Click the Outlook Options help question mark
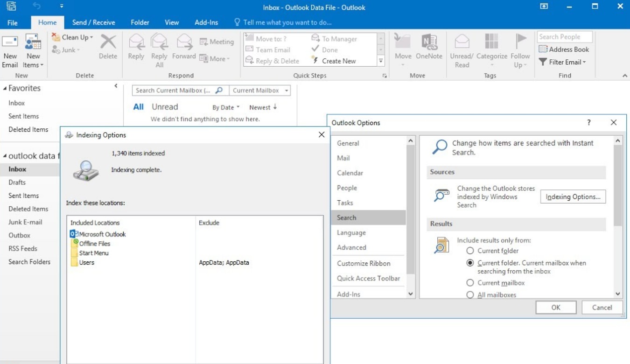 [x=589, y=122]
